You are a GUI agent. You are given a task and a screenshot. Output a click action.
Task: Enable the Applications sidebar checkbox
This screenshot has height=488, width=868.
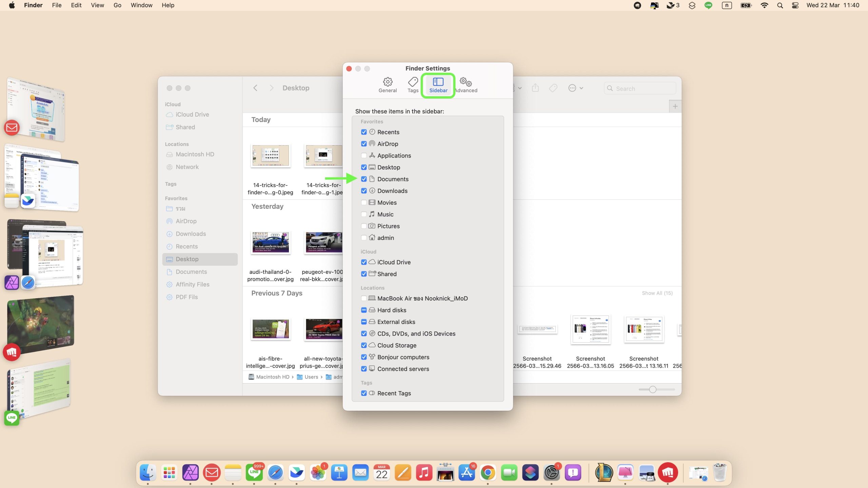click(x=364, y=156)
